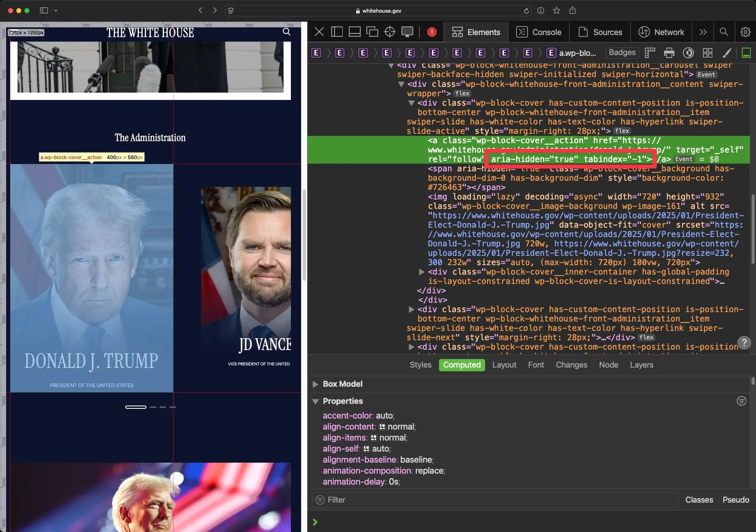The width and height of the screenshot is (756, 532).
Task: Click the align-self grid editor icon
Action: click(x=366, y=449)
